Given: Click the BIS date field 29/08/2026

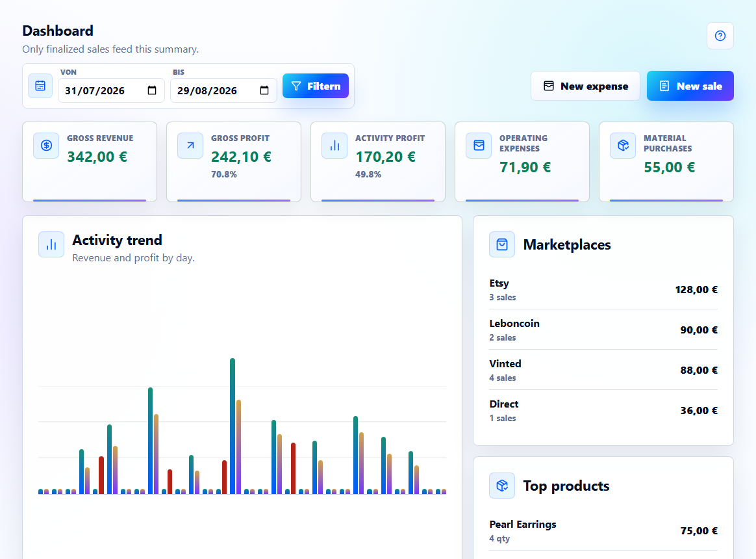Looking at the screenshot, I should point(223,90).
